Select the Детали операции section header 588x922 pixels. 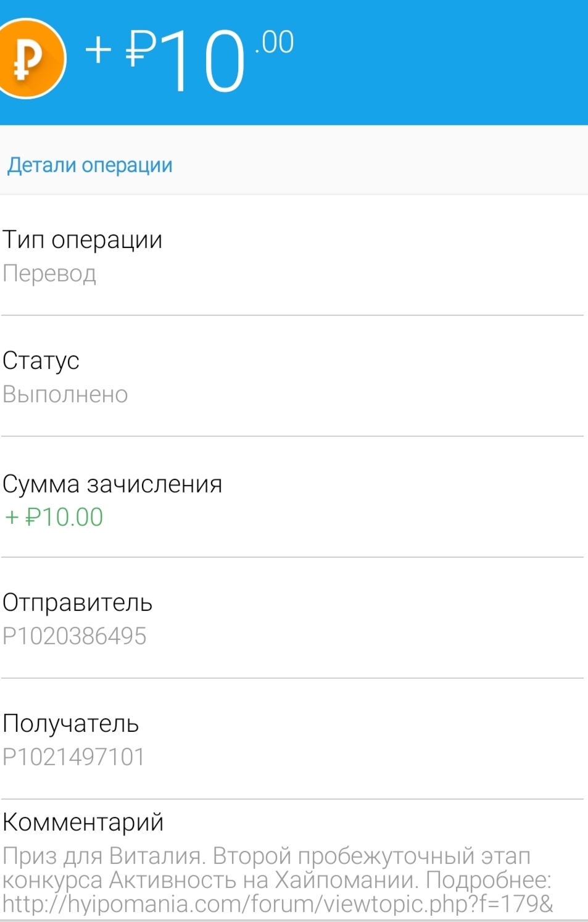point(89,165)
